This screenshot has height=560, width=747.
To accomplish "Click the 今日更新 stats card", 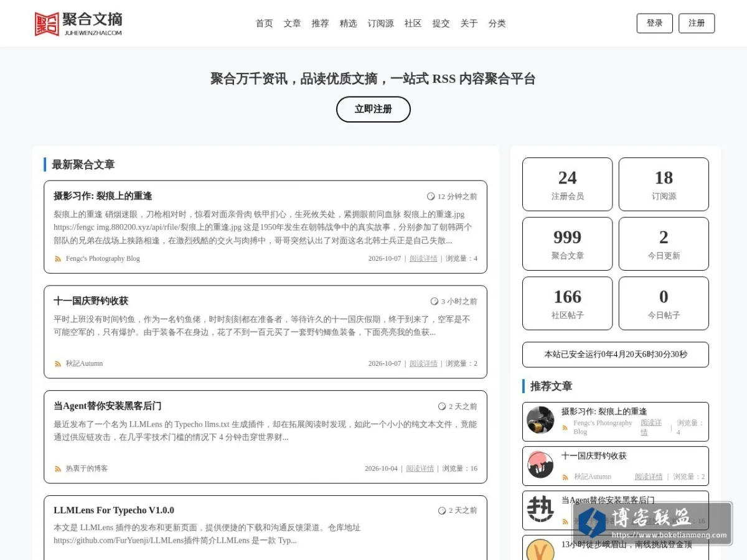I will click(x=664, y=244).
